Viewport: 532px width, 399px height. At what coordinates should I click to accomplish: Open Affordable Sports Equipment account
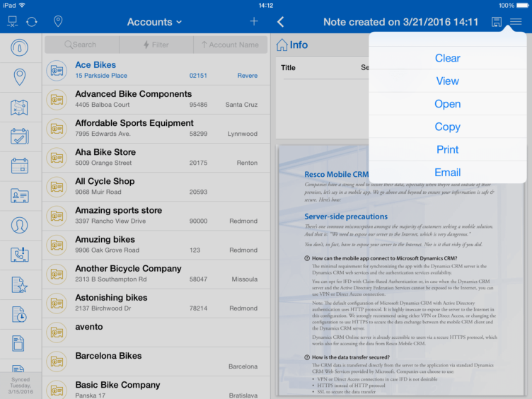point(156,129)
